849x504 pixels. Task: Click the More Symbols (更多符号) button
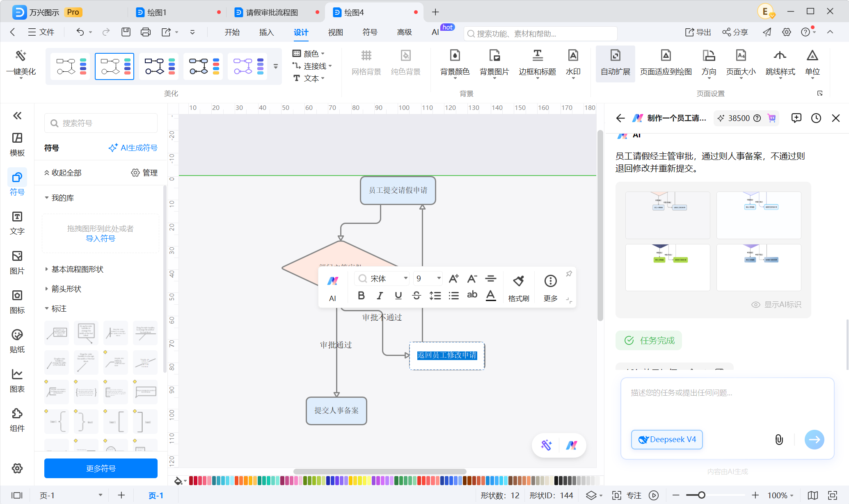(101, 468)
